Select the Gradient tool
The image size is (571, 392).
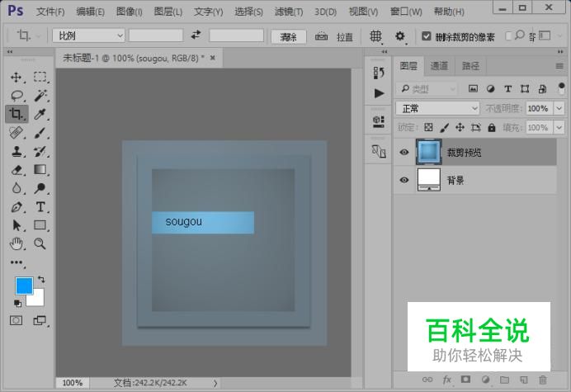pyautogui.click(x=40, y=170)
